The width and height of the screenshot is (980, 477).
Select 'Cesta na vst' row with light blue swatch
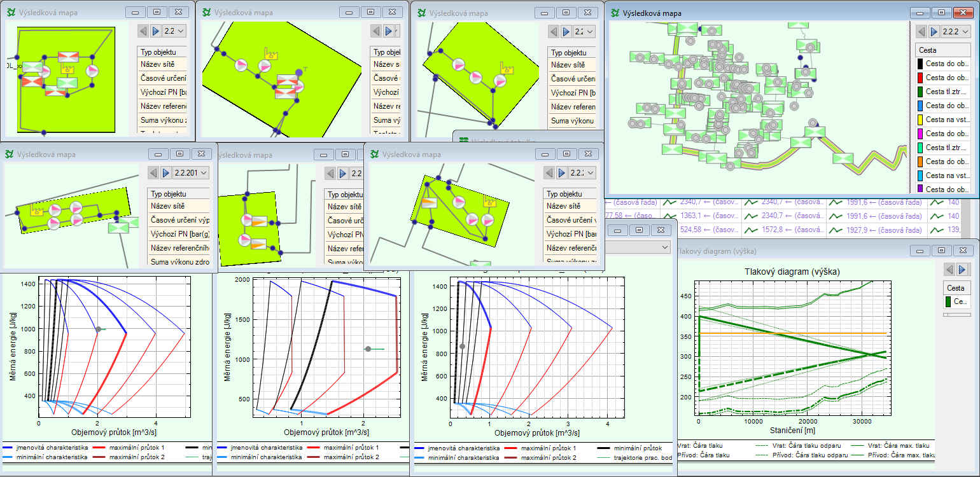pos(943,176)
